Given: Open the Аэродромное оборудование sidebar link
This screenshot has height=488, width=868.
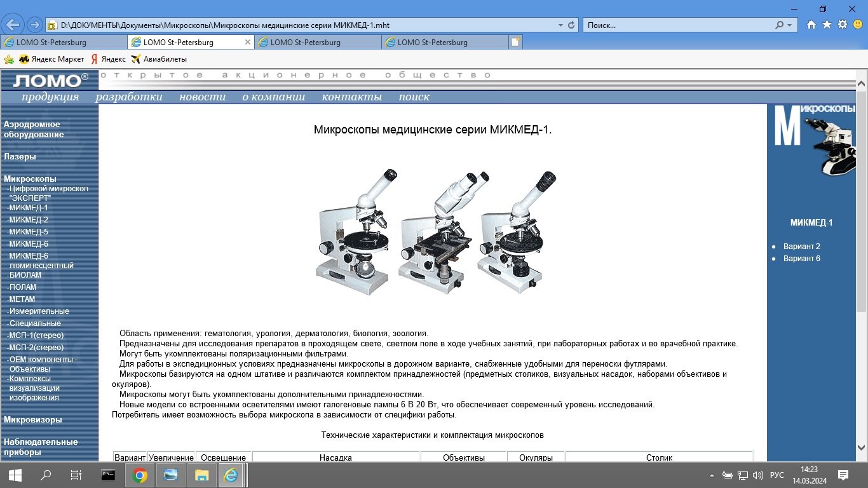Looking at the screenshot, I should (34, 130).
